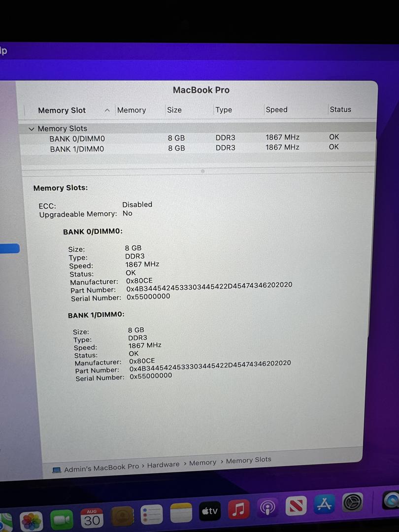Click the BANK 1/DIMM0: details heading

96,315
